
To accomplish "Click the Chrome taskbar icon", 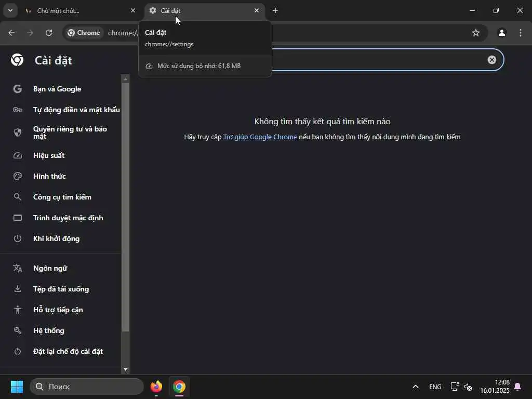I will pyautogui.click(x=179, y=387).
